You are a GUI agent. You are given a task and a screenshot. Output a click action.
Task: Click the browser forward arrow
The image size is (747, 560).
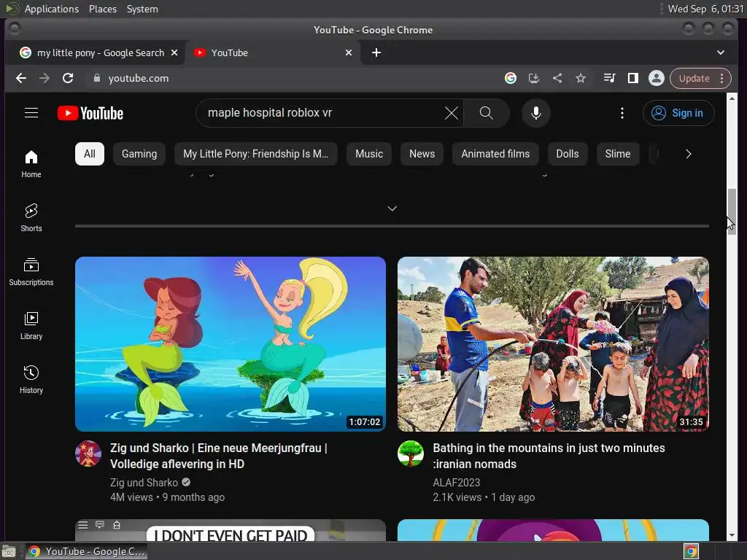click(x=44, y=78)
